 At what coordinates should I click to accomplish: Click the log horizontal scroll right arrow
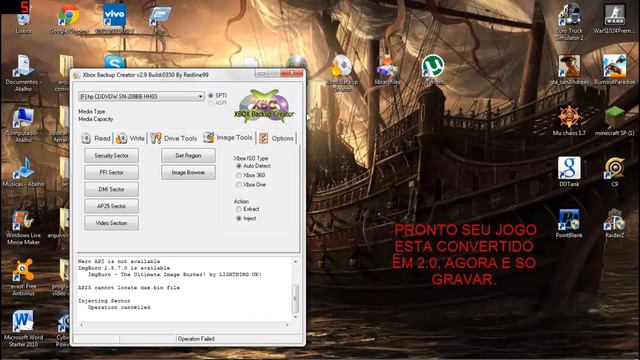pos(287,325)
